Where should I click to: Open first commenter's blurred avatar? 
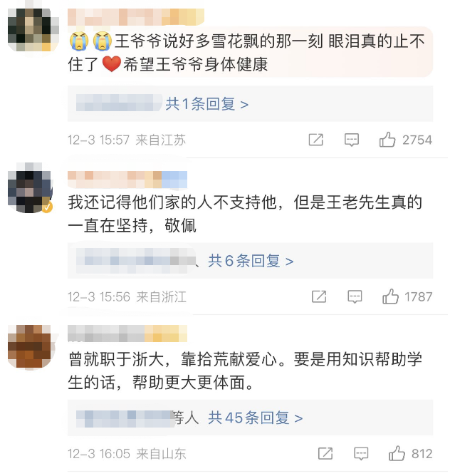coord(33,30)
